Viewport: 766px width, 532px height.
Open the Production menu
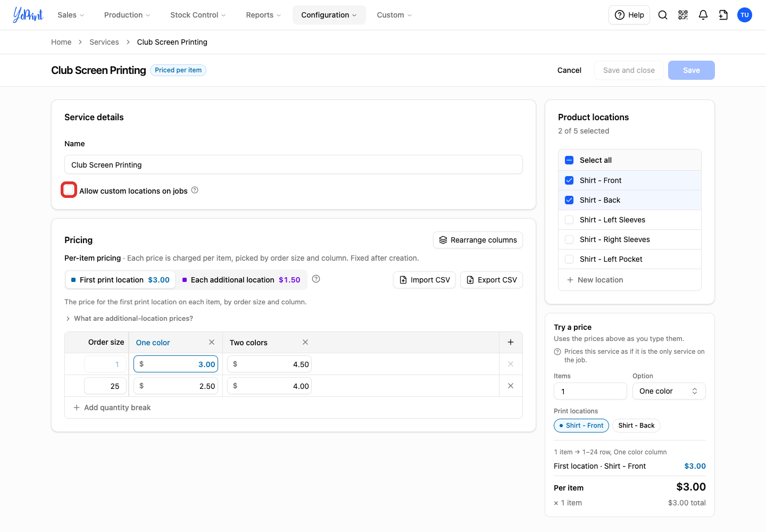pyautogui.click(x=127, y=15)
